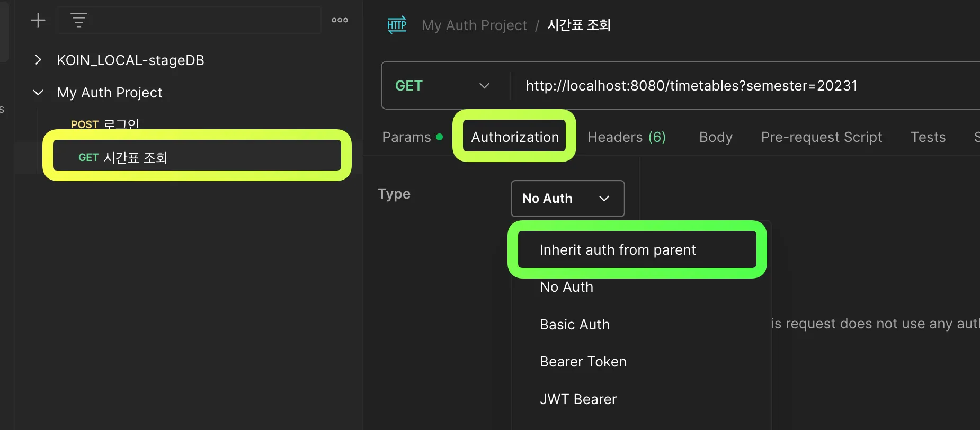
Task: Click the filter icon in sidebar search bar
Action: coord(78,21)
